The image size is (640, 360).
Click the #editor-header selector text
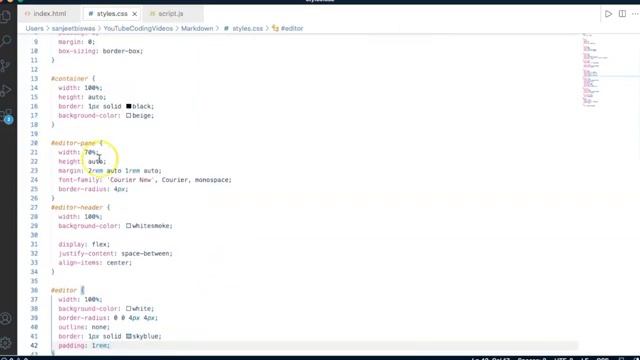(77, 207)
